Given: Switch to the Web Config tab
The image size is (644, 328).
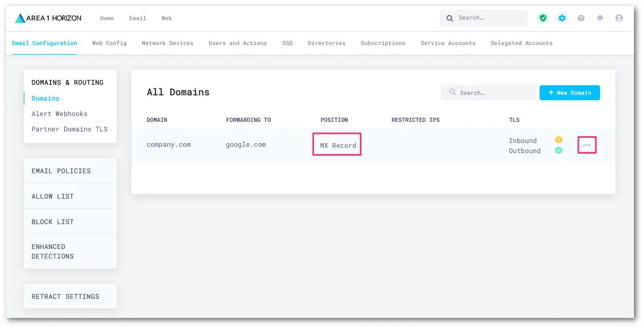Looking at the screenshot, I should tap(109, 43).
